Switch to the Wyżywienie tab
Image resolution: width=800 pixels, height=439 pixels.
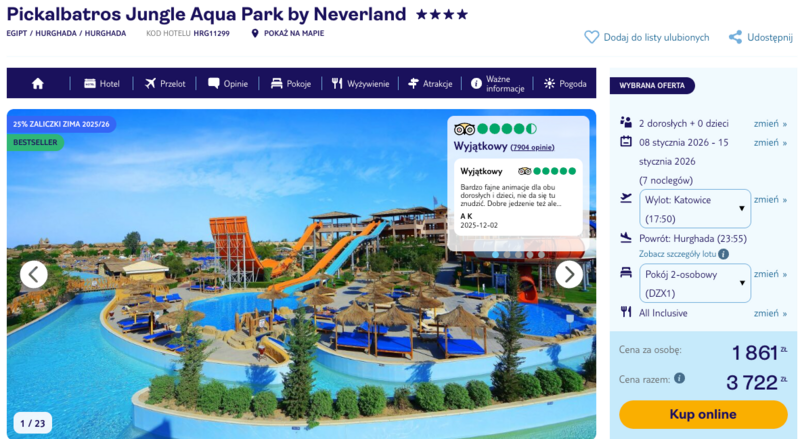tap(361, 84)
